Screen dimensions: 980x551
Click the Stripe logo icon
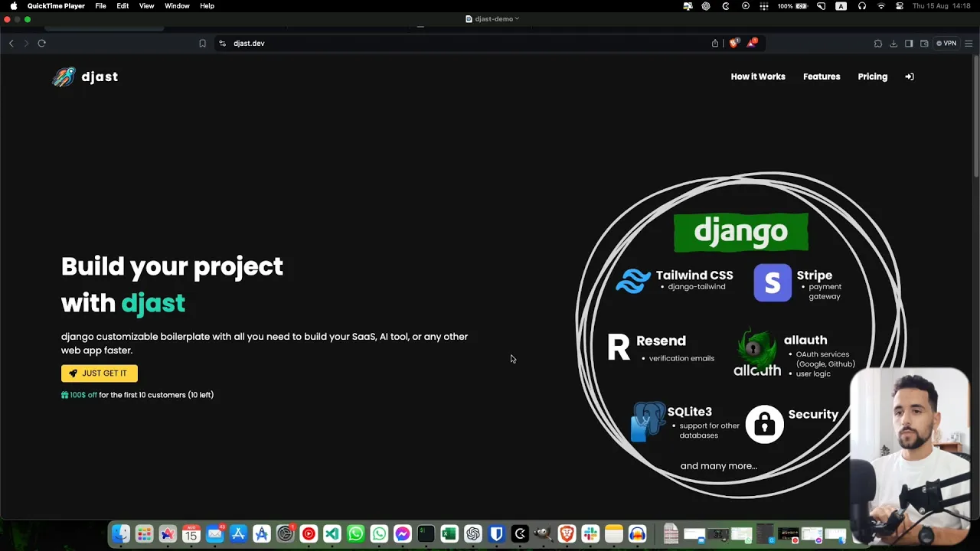pyautogui.click(x=773, y=283)
